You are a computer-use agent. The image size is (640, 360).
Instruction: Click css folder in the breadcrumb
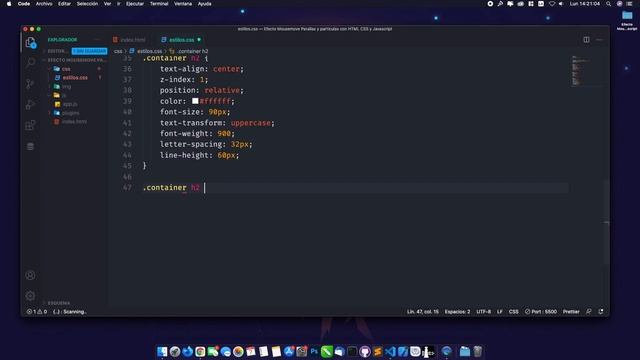[118, 51]
